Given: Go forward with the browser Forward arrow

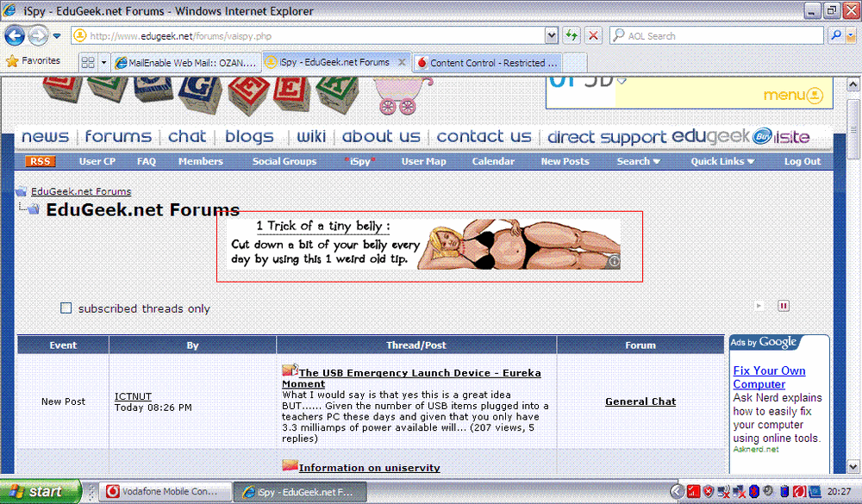Looking at the screenshot, I should tap(38, 36).
